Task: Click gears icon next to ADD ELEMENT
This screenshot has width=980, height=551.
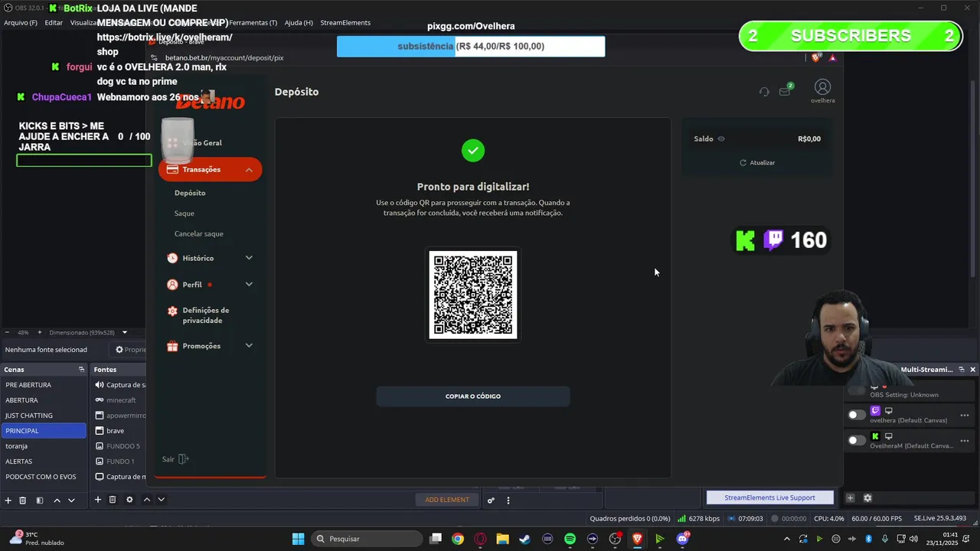Action: 491,500
